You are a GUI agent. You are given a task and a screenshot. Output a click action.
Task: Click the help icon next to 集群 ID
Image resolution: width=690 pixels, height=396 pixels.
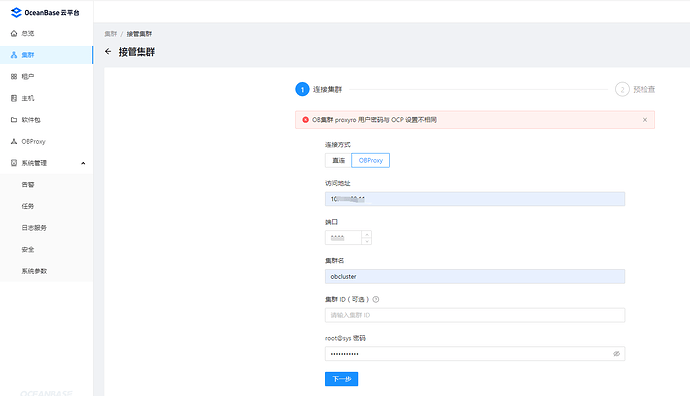(x=376, y=299)
